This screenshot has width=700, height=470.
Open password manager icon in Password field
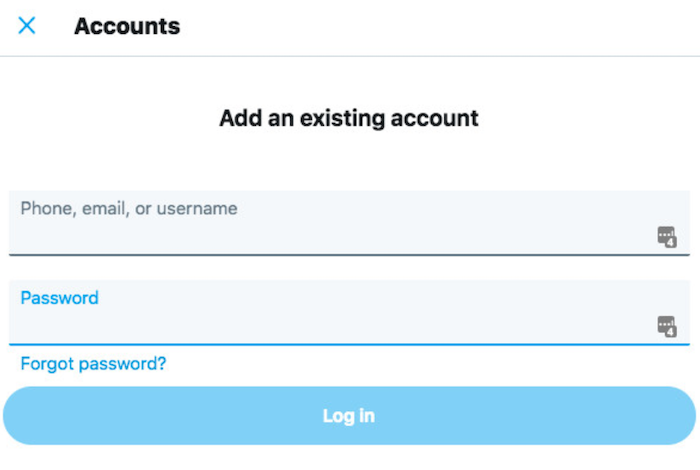click(667, 326)
